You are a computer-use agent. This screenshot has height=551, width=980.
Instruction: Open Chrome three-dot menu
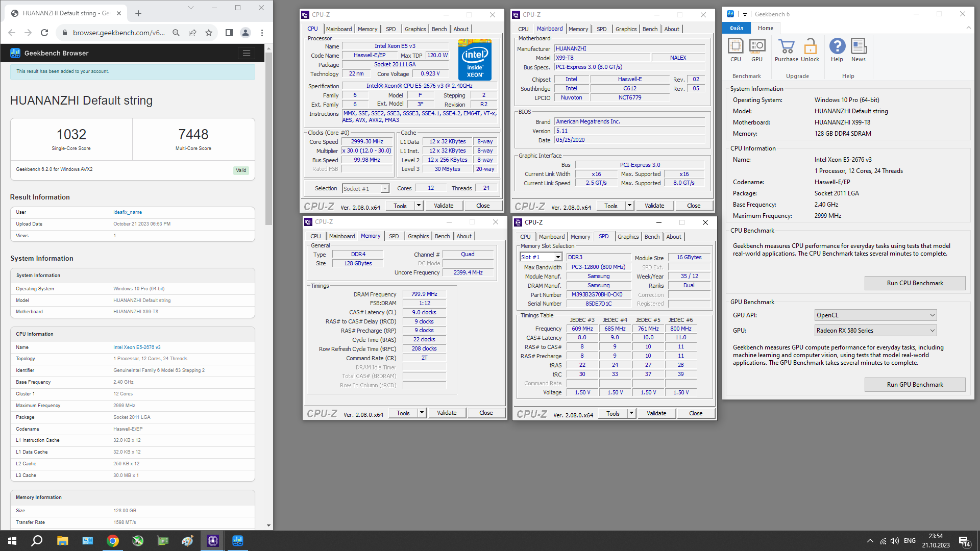tap(262, 33)
